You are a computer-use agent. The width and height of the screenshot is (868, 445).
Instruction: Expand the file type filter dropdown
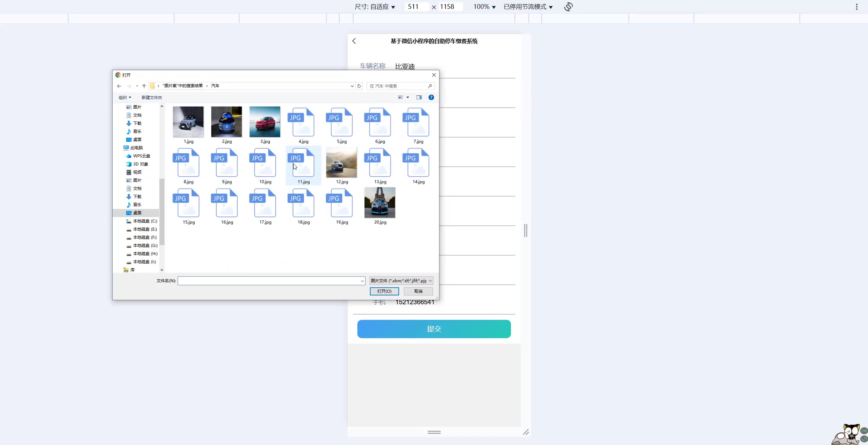click(x=430, y=281)
